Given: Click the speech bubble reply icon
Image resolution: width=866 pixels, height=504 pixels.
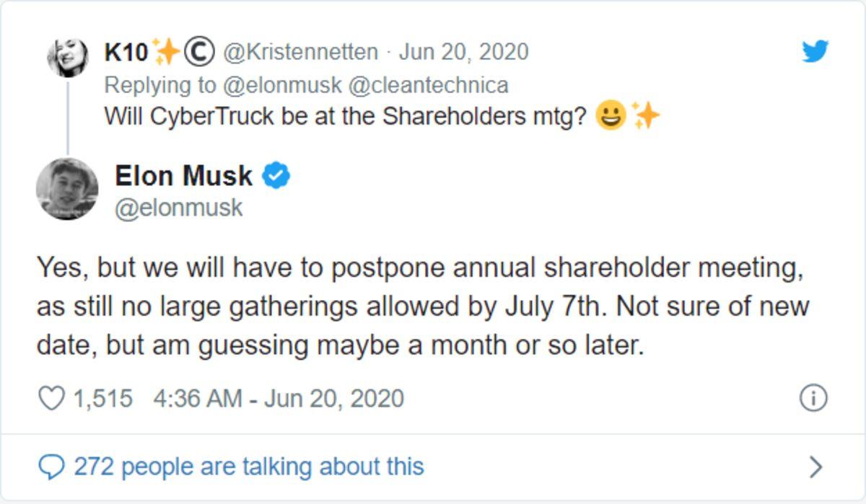Looking at the screenshot, I should click(x=51, y=467).
